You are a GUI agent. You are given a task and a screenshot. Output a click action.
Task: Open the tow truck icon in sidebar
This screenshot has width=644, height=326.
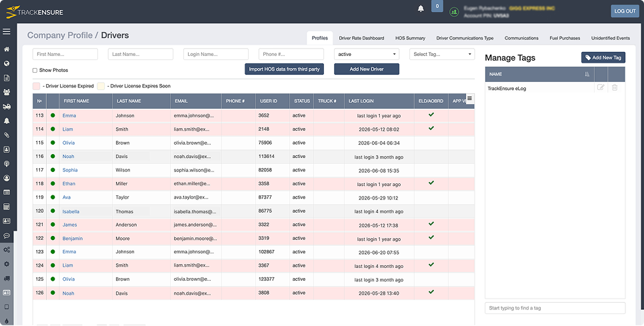pos(7,107)
